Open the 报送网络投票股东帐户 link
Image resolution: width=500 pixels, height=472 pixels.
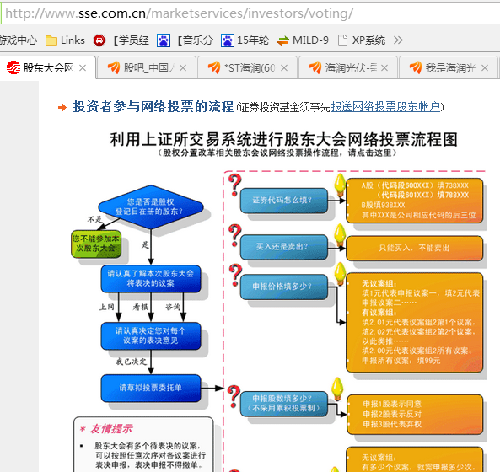tap(385, 107)
